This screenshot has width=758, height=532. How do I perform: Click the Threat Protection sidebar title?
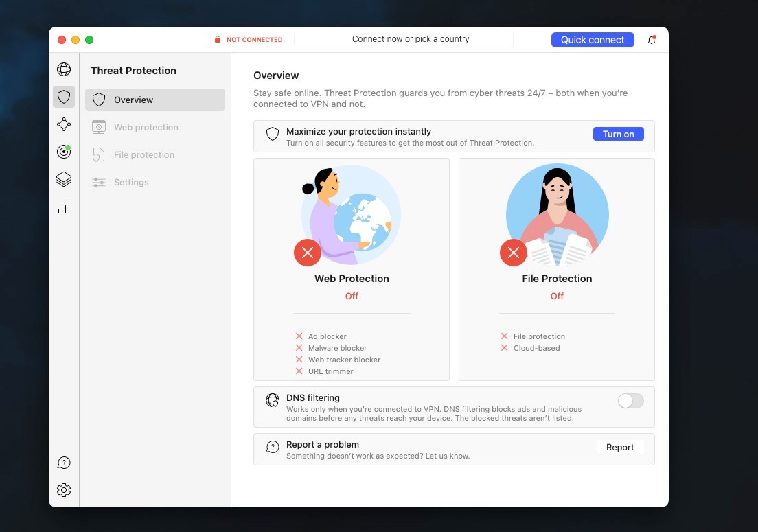point(133,71)
